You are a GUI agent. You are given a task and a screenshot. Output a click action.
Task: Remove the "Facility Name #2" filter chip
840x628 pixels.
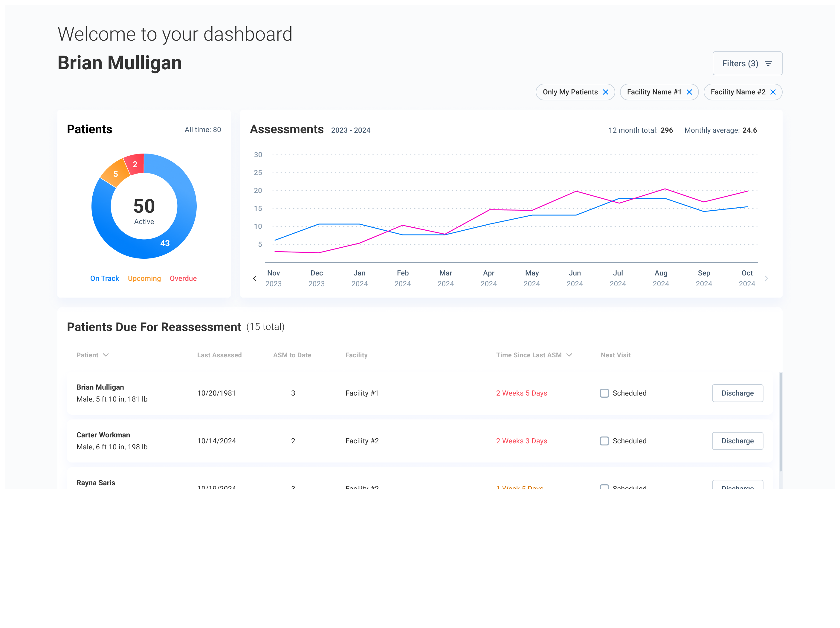point(773,92)
